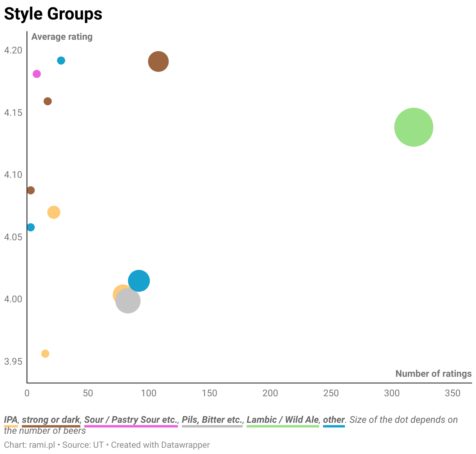The image size is (476, 454).
Task: Select the small blue bubble near 4.19 rating
Action: 61,60
